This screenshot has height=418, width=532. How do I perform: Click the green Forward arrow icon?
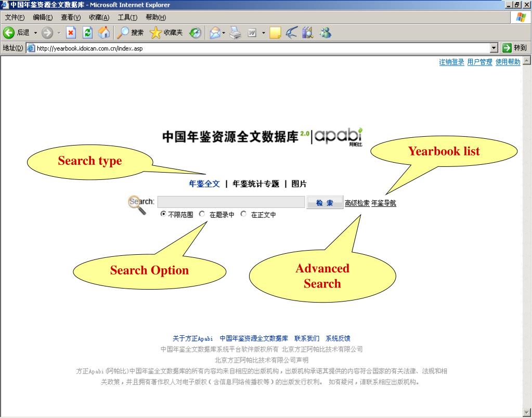47,33
